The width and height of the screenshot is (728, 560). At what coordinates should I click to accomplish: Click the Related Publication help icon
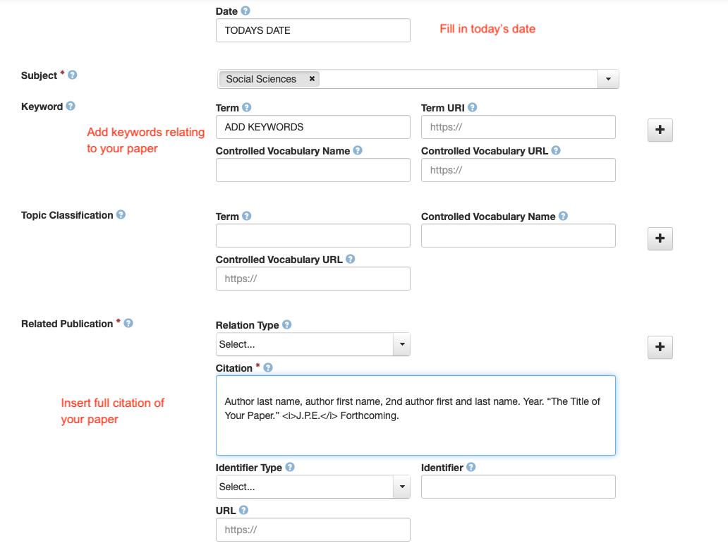pyautogui.click(x=128, y=324)
